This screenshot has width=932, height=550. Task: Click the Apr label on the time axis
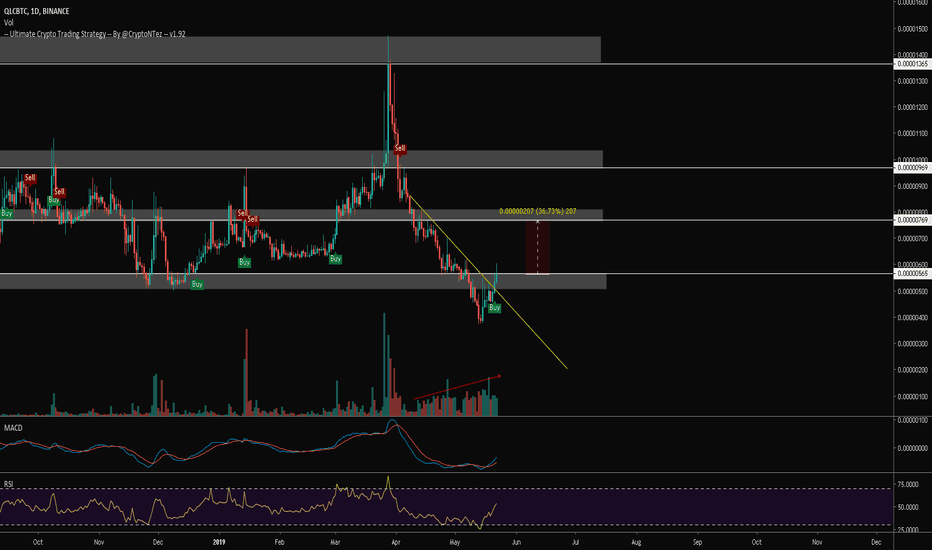(396, 542)
